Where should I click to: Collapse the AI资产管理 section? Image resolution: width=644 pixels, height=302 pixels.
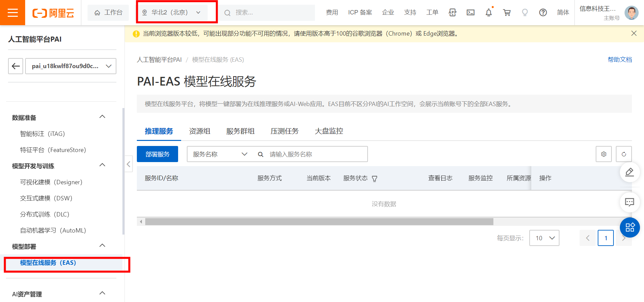tap(103, 293)
